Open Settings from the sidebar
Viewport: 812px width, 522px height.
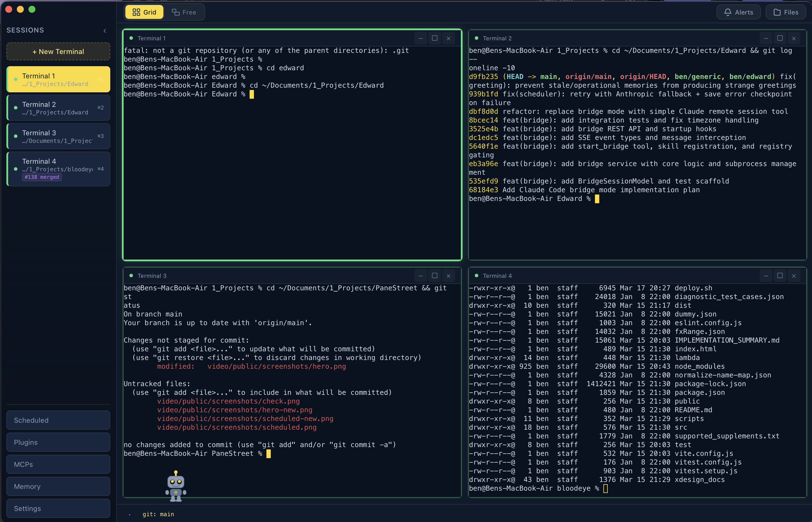(58, 508)
